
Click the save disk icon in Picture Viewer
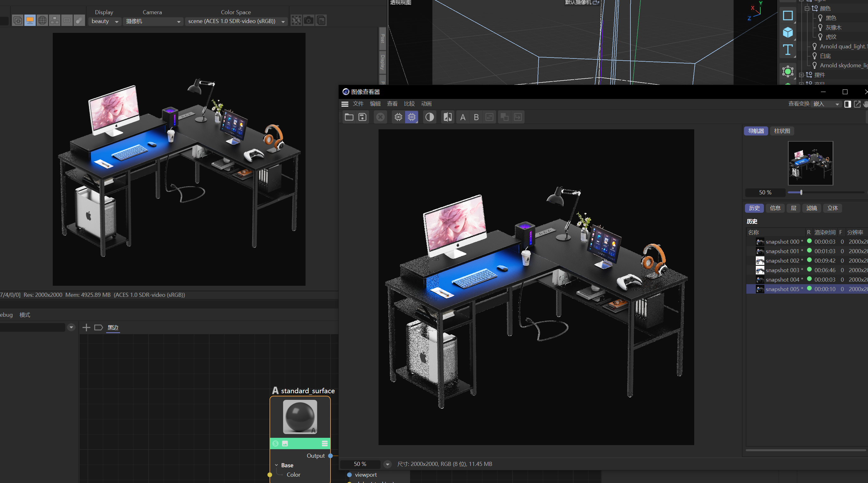[x=362, y=117]
